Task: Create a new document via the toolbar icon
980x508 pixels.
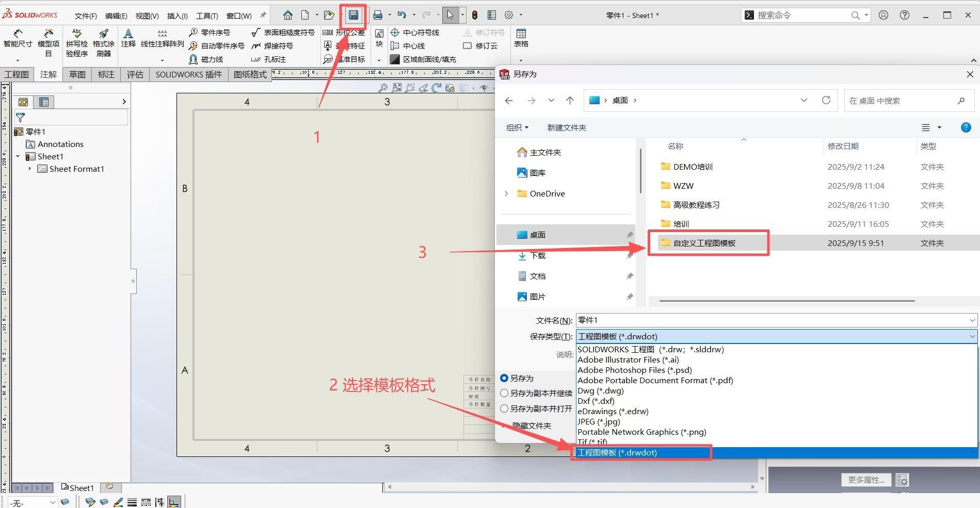Action: coord(305,15)
